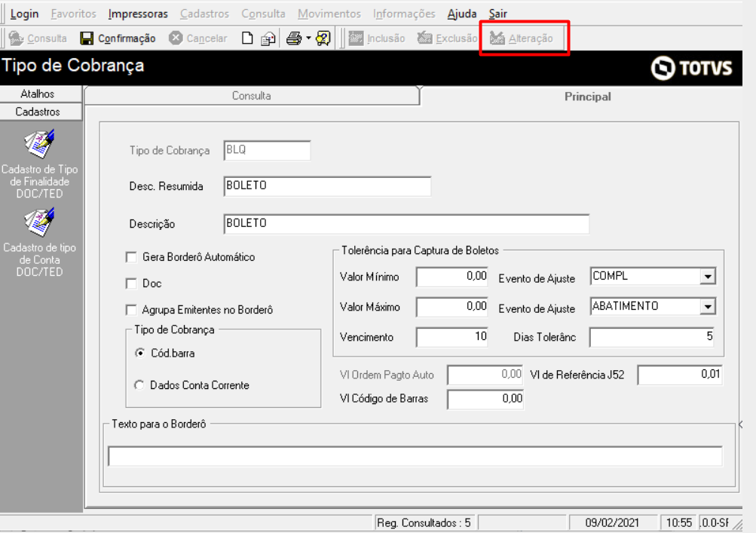The width and height of the screenshot is (756, 533).
Task: Click the TOTVS logo
Action: [x=691, y=68]
